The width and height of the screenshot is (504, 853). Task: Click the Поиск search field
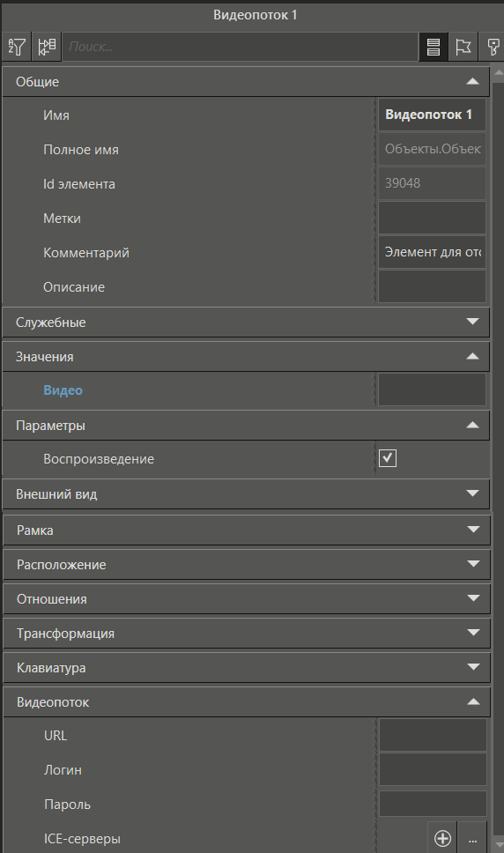[240, 47]
